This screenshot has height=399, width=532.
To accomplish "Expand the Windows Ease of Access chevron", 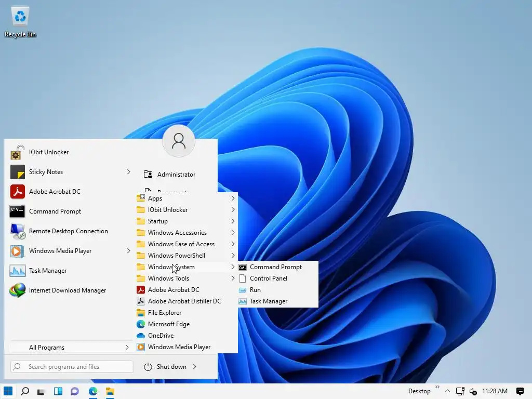I will point(233,244).
